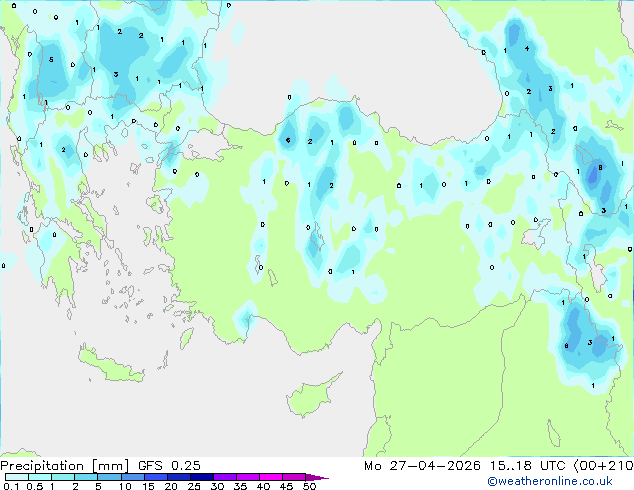Viewport: 634px width, 490px height.
Task: Click the legend label '0.5'
Action: [34, 486]
